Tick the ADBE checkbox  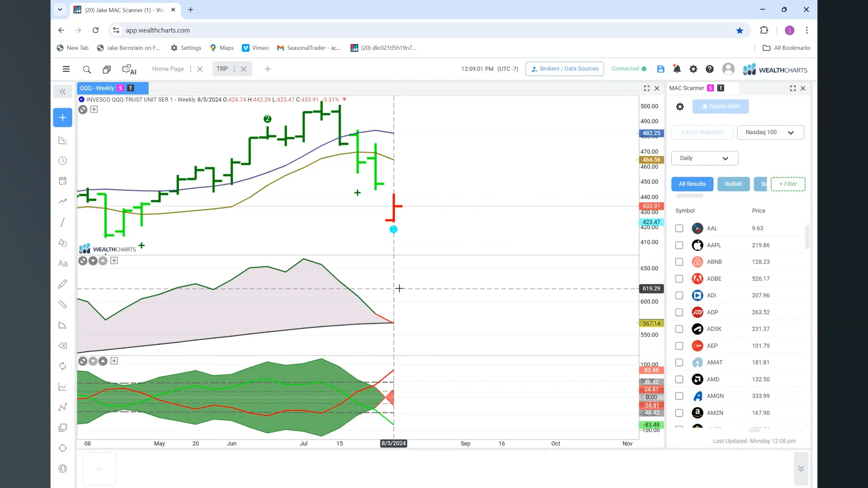point(679,279)
